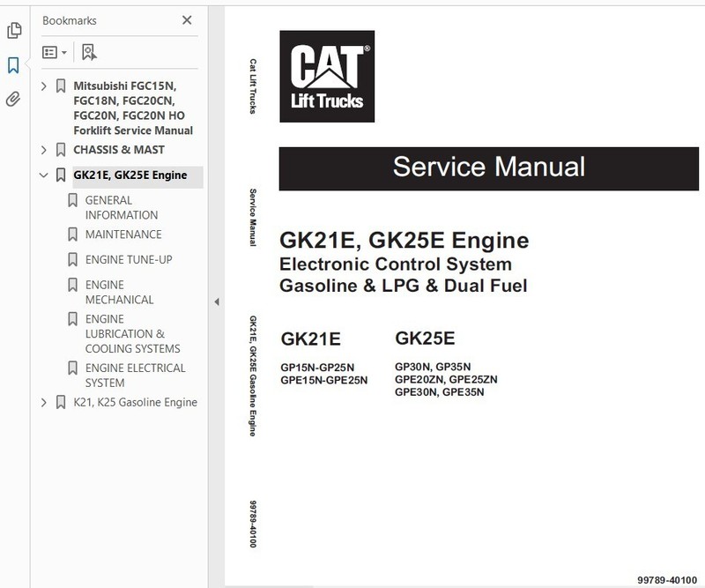705x588 pixels.
Task: Click bookmark icon beside ENGINE TUNE-UP
Action: coord(72,259)
